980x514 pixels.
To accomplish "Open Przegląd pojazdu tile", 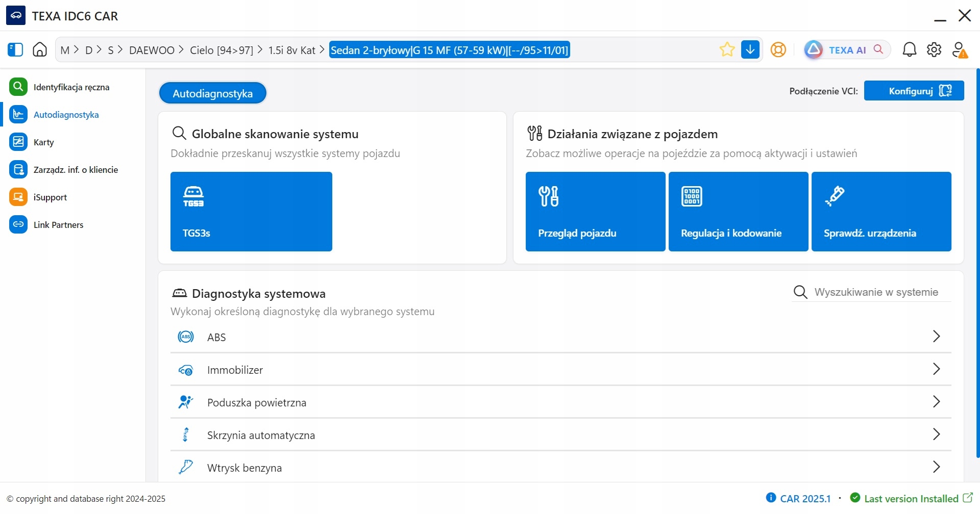I will point(596,212).
